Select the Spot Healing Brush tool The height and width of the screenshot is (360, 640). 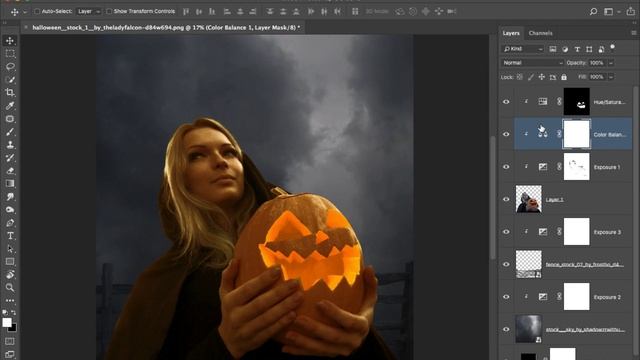pos(10,119)
